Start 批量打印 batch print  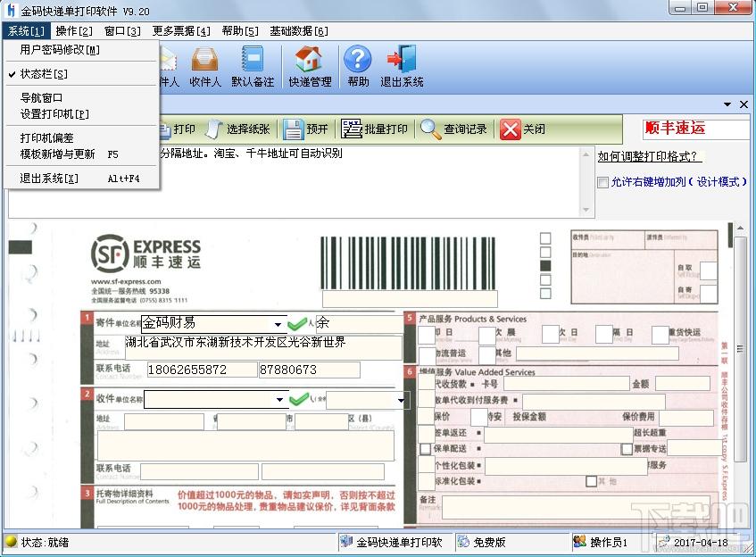pos(375,129)
